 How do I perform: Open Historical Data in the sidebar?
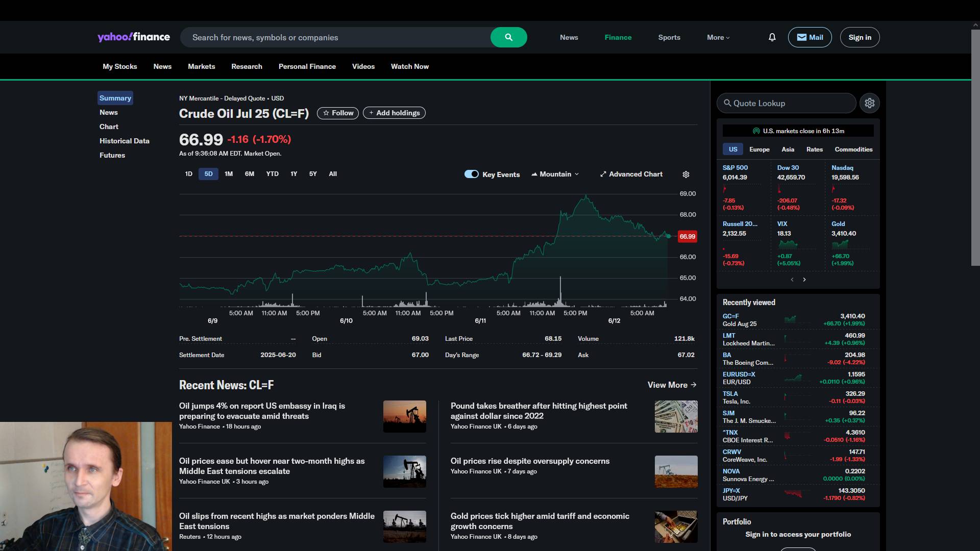pyautogui.click(x=125, y=141)
